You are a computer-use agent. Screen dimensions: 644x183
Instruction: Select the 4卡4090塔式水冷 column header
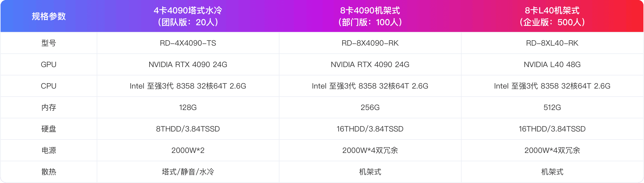click(188, 16)
